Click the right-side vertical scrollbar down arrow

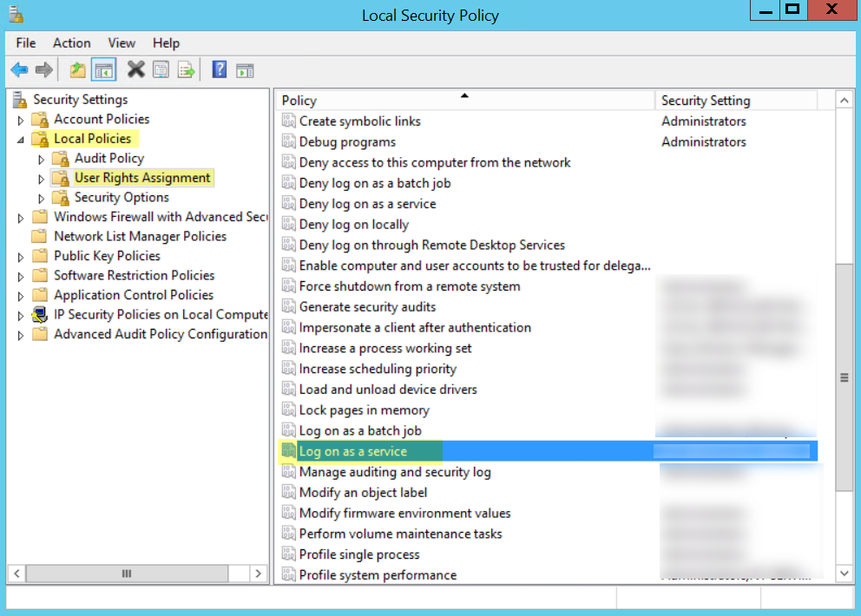coord(844,573)
